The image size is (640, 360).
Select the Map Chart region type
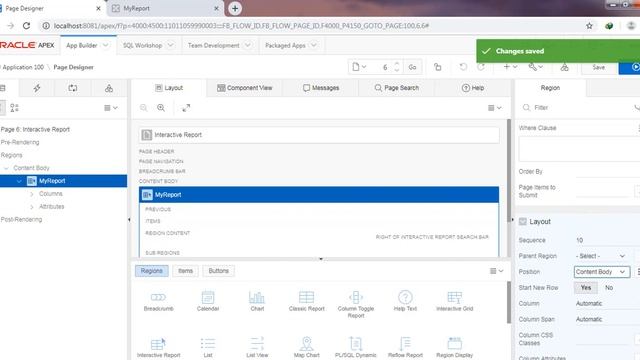pyautogui.click(x=307, y=347)
